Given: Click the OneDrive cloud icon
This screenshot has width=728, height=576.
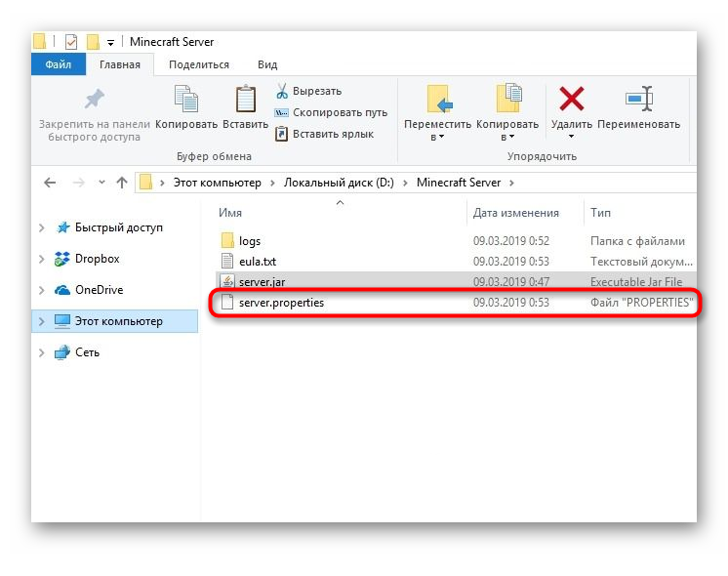Looking at the screenshot, I should point(62,290).
